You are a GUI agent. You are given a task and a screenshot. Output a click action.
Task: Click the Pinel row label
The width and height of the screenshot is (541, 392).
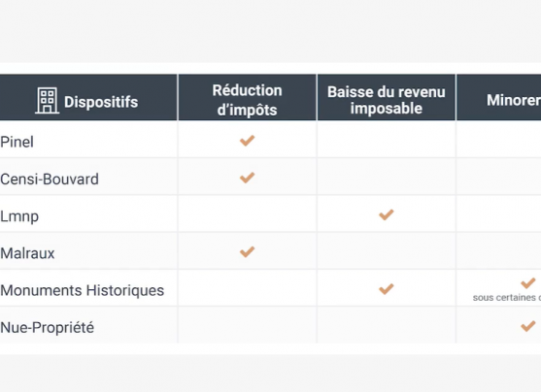[17, 142]
